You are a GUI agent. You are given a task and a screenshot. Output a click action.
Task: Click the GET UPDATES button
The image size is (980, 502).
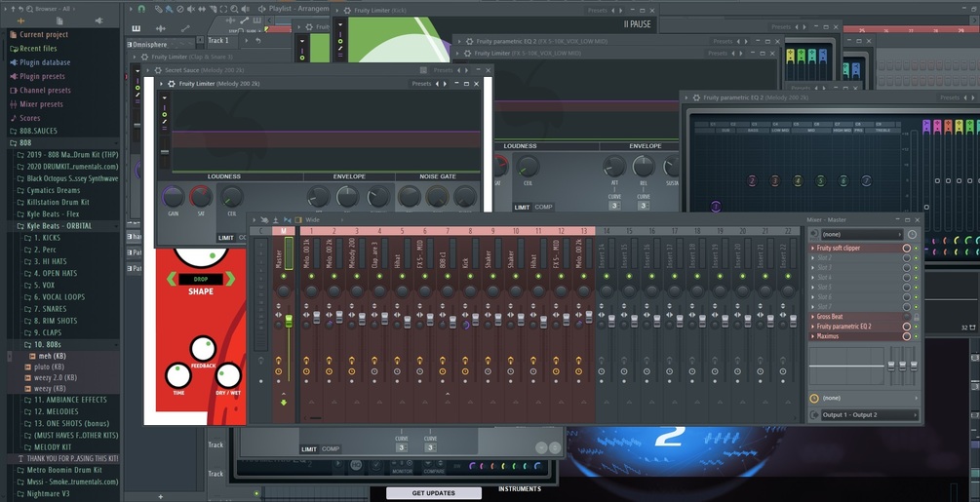point(433,493)
